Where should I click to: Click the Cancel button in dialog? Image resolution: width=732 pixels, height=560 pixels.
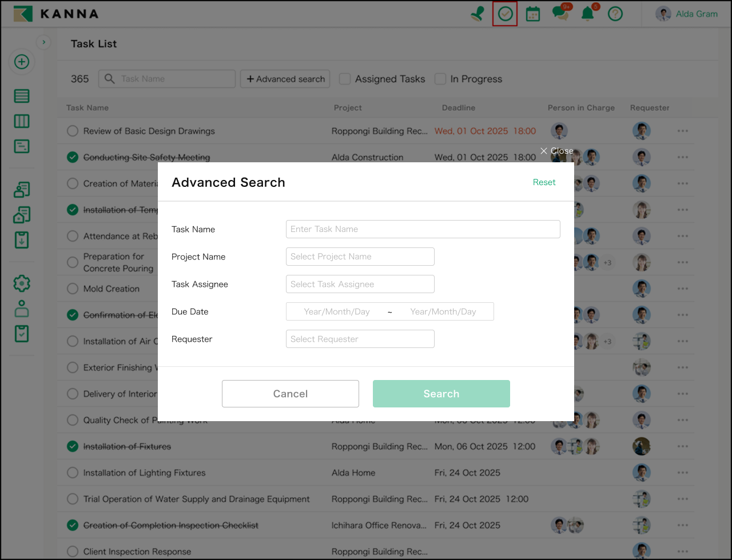click(x=290, y=394)
